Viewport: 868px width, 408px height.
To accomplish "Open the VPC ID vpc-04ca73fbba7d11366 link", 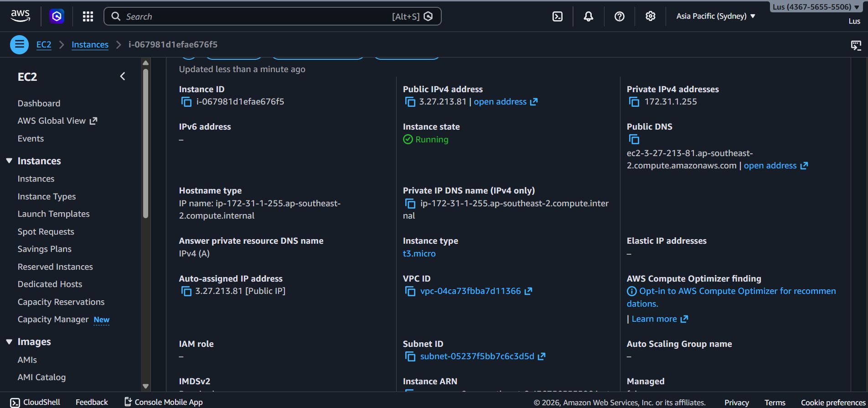I will pos(470,291).
